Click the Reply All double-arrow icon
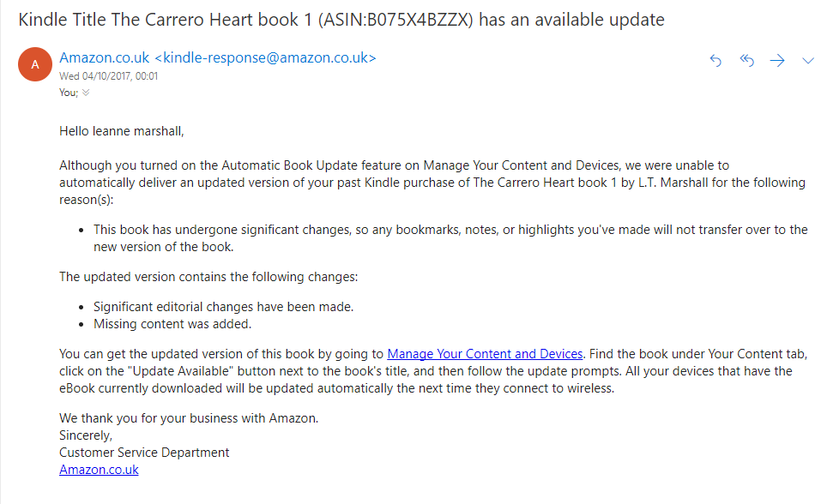The height and width of the screenshot is (504, 827). click(x=746, y=60)
